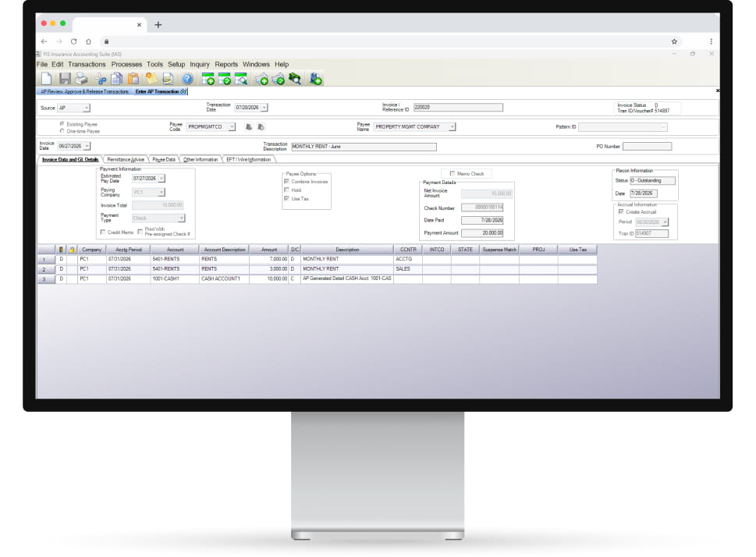Open the Reports menu
Viewport: 756px width, 557px height.
[x=226, y=64]
